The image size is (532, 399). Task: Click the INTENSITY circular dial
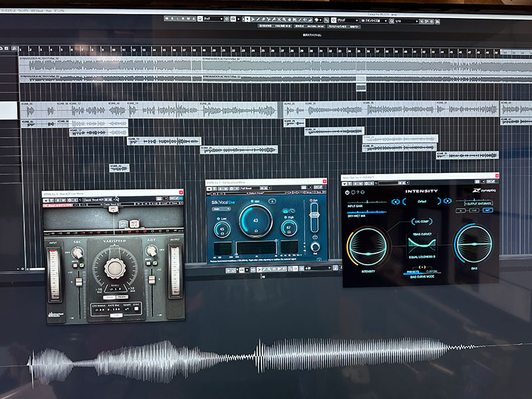[368, 246]
